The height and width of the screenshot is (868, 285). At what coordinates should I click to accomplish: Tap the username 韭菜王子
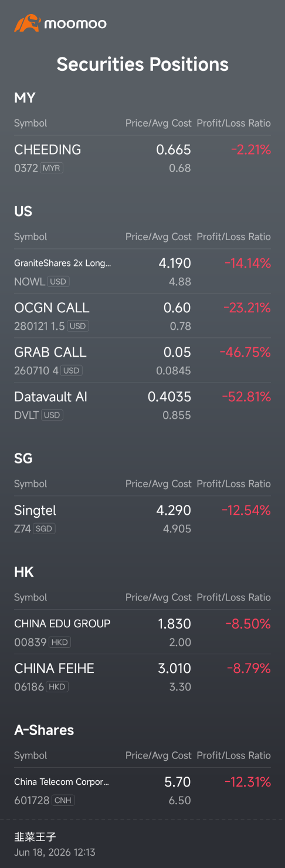[35, 836]
